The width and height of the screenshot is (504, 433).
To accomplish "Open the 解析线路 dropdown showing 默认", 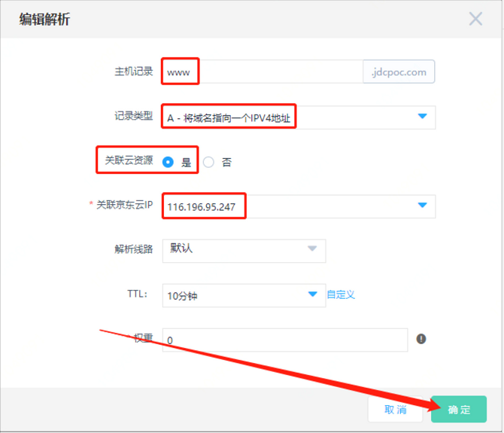I will click(244, 251).
